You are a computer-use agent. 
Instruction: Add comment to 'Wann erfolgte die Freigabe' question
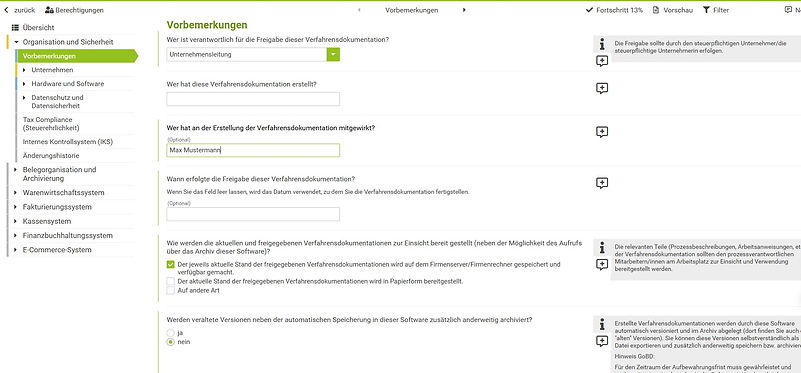(x=602, y=183)
